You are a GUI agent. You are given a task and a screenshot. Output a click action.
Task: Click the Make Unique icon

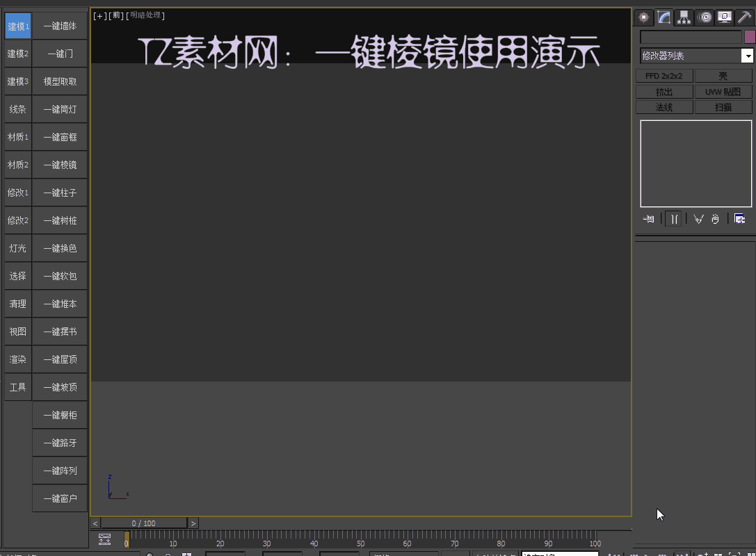pos(698,219)
